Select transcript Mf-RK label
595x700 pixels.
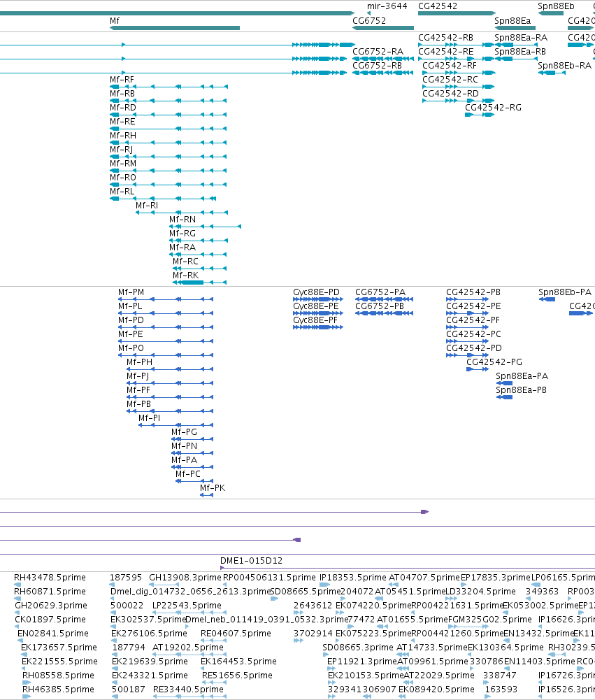(x=186, y=275)
